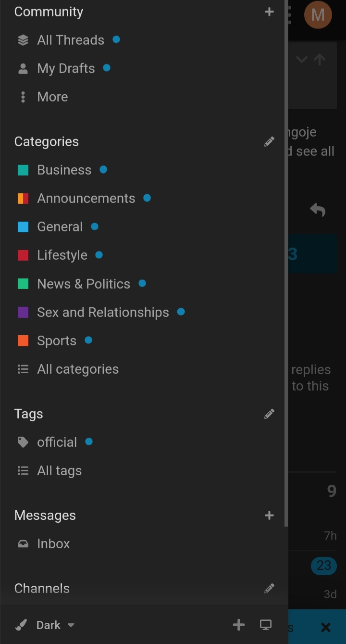This screenshot has width=346, height=644.
Task: Open the Sex and Relationships category
Action: pos(103,313)
